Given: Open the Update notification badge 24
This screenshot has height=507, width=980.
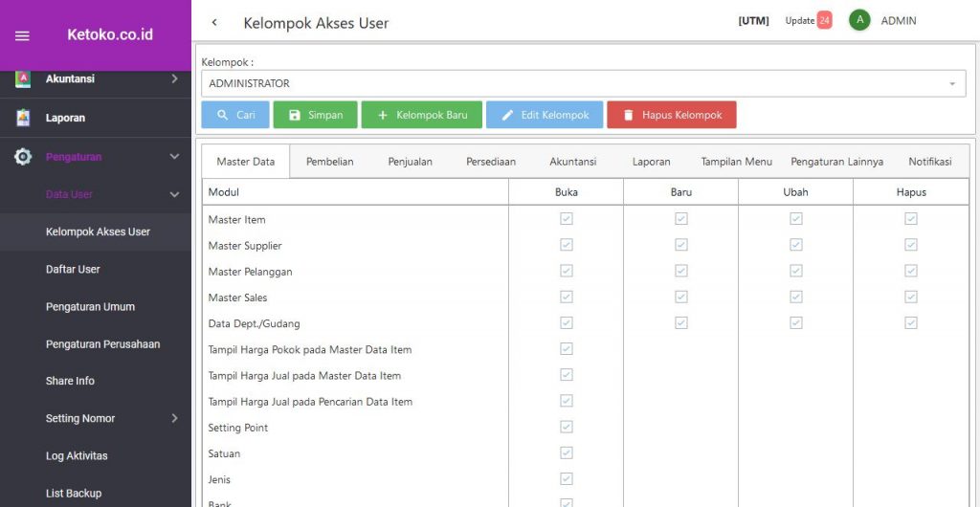Looking at the screenshot, I should [x=824, y=21].
